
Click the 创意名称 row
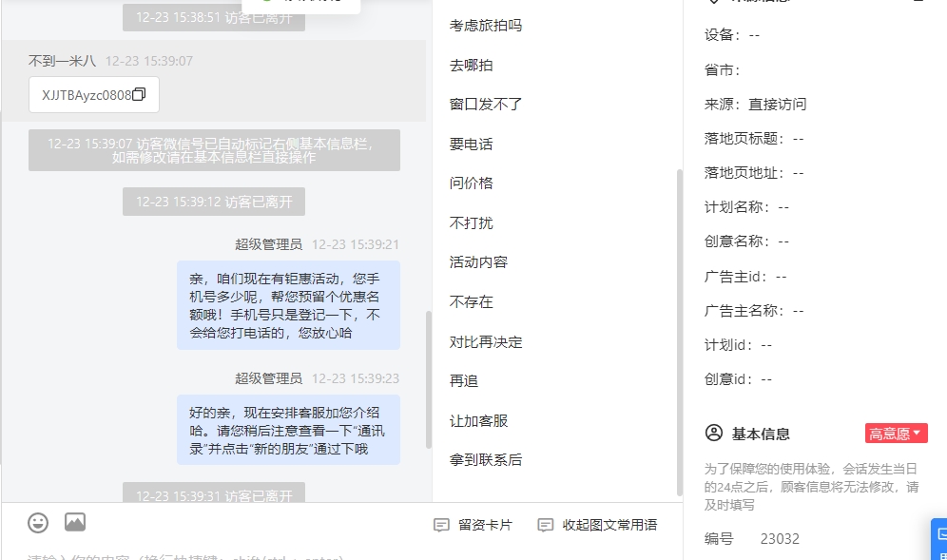pos(747,241)
